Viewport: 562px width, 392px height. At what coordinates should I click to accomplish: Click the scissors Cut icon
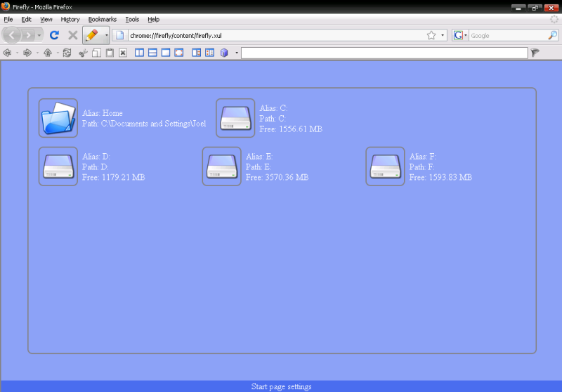click(x=83, y=53)
